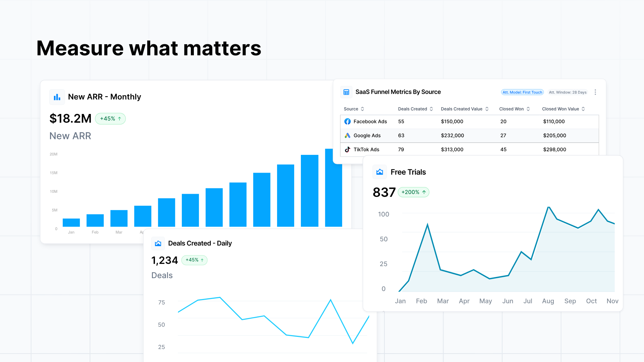
Task: Click the +200% badge on Free Trials
Action: pos(414,192)
